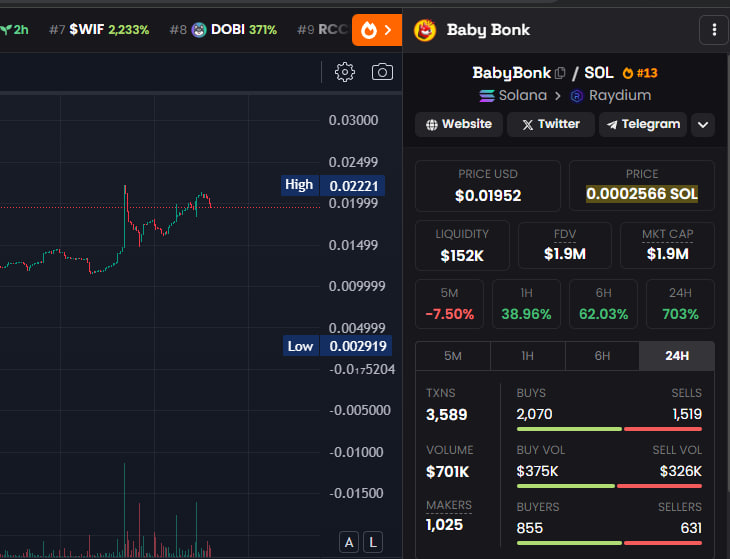
Task: Click the 6H 62.03% change box
Action: pyautogui.click(x=603, y=304)
